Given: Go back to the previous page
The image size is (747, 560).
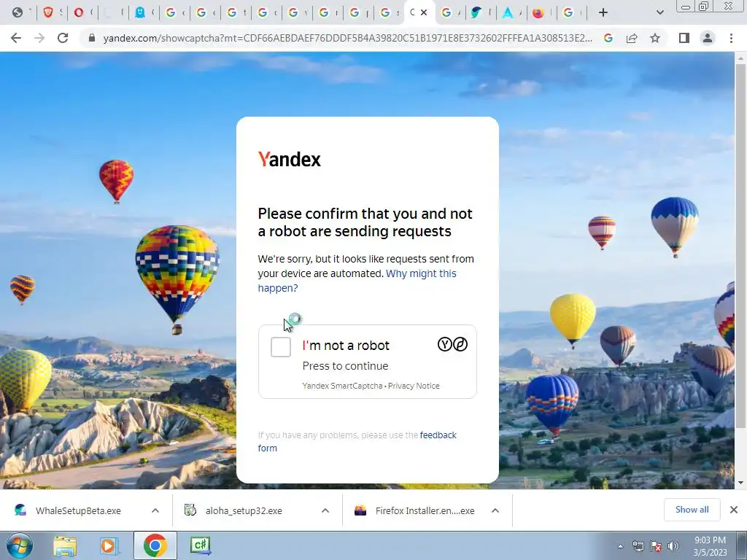Looking at the screenshot, I should (16, 38).
